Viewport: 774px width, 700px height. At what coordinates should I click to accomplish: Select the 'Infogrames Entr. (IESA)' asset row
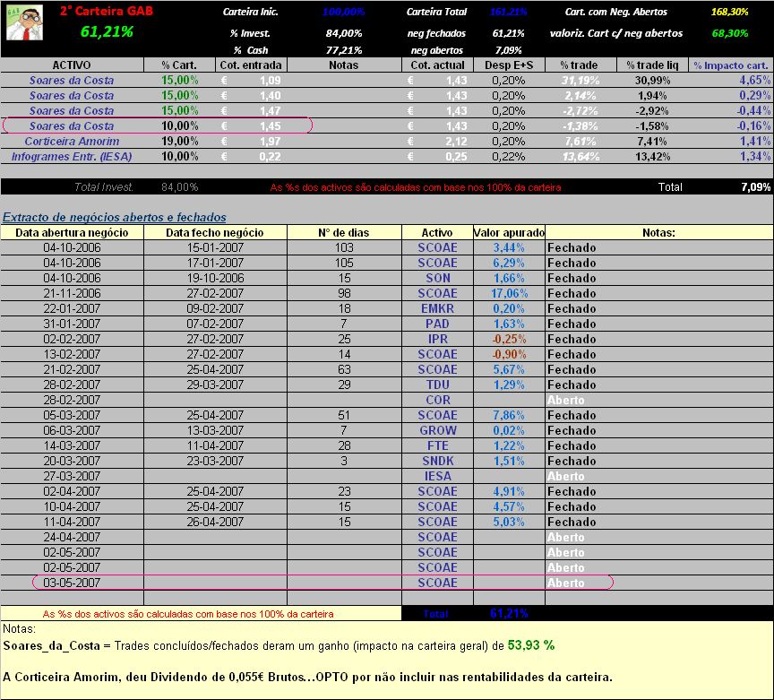[72, 157]
